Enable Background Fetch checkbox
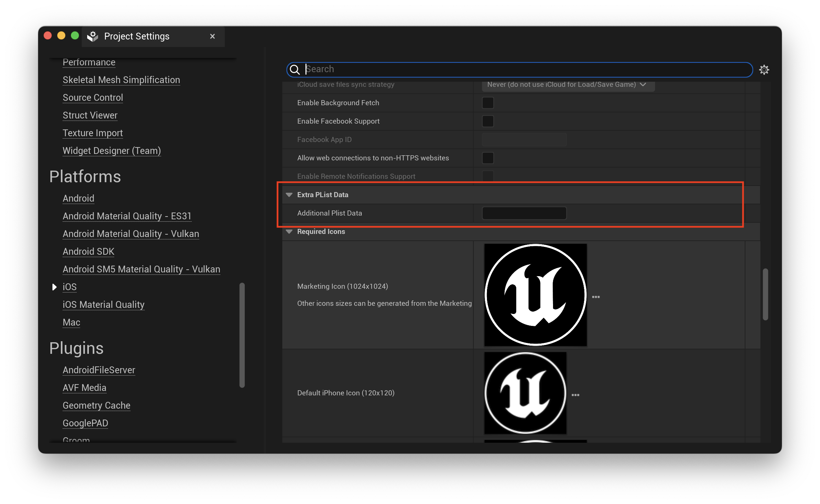 coord(488,103)
